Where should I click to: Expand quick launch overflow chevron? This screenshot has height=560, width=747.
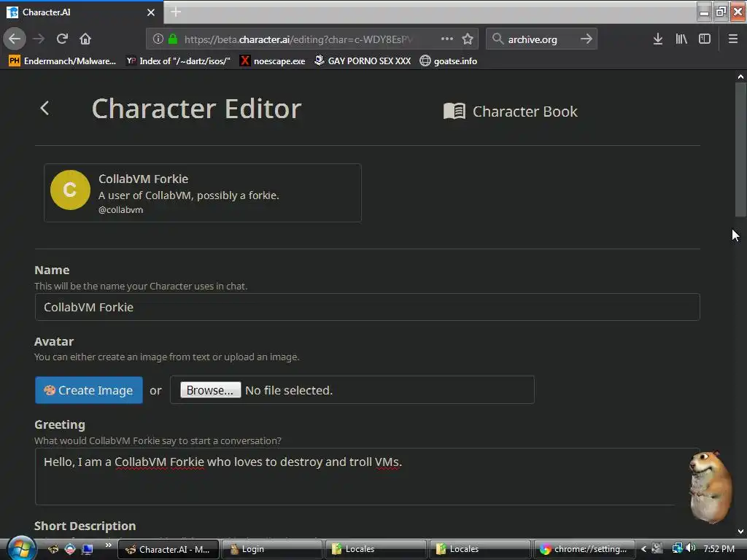click(x=109, y=545)
